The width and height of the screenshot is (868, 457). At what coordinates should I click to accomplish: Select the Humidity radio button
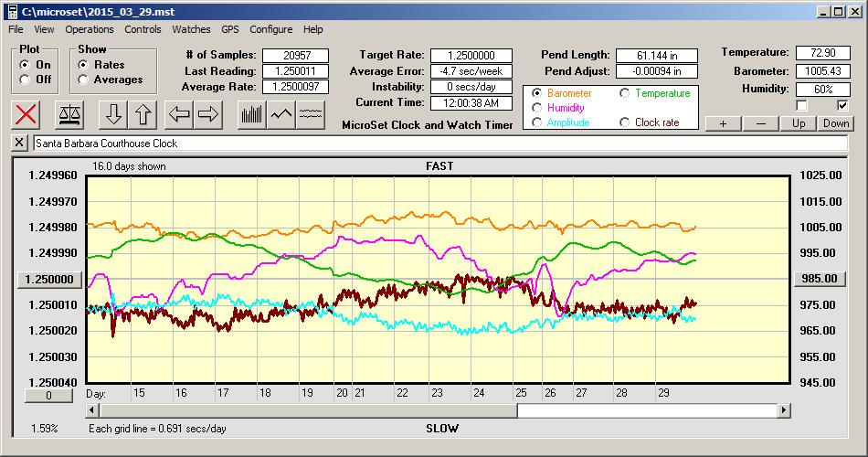click(536, 108)
